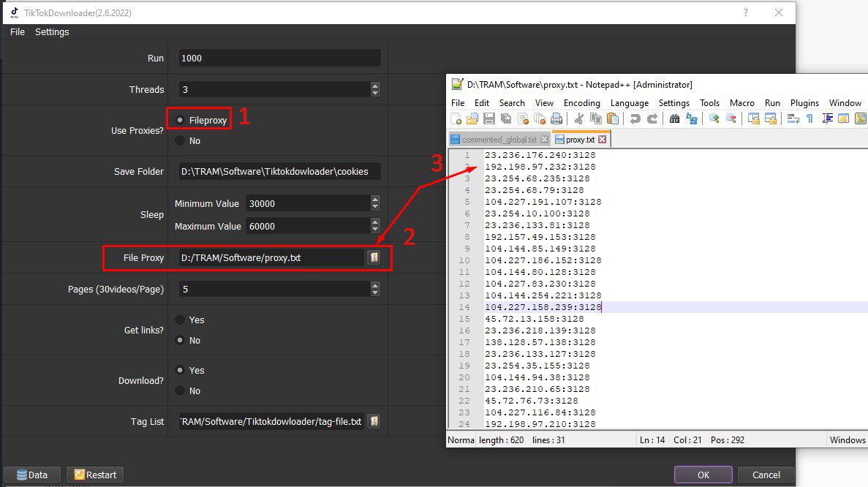Click Copy icon in Notepad++ toolbar
Screen dimensions: 868x487
point(596,119)
